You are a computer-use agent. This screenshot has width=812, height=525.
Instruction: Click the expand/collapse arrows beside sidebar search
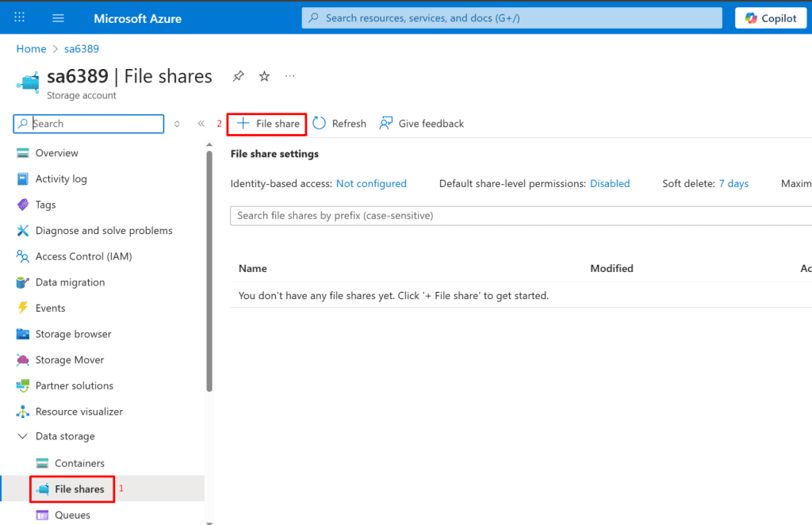click(177, 124)
